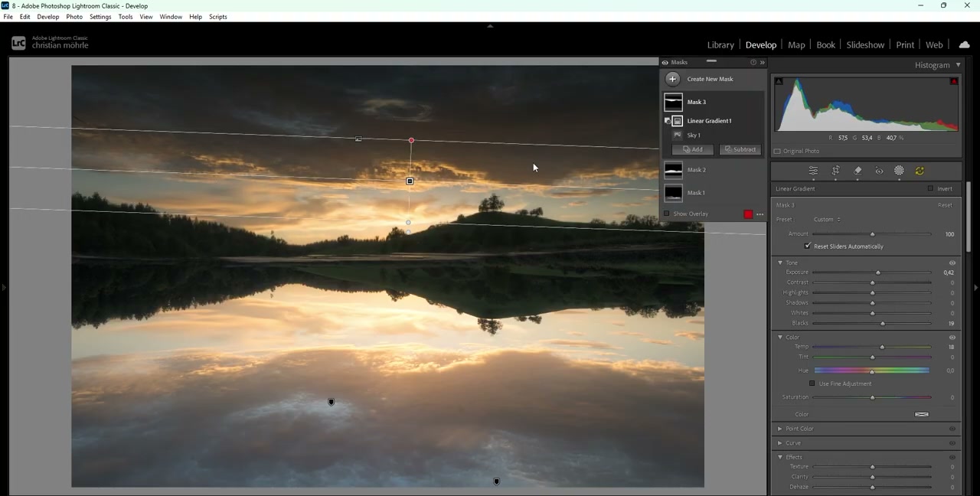This screenshot has height=496, width=980.
Task: Switch to the Library module
Action: pos(720,45)
